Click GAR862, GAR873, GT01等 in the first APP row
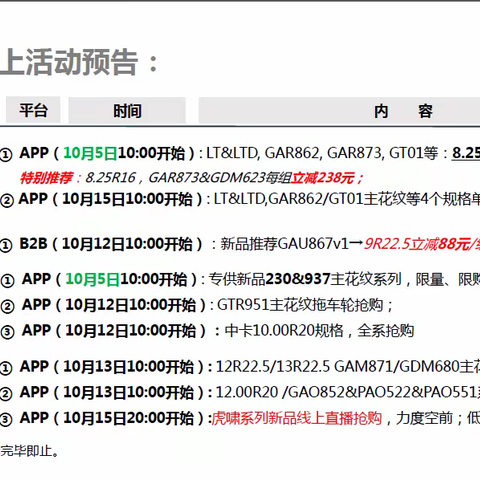Screen dimensions: 480x480 (x=351, y=153)
